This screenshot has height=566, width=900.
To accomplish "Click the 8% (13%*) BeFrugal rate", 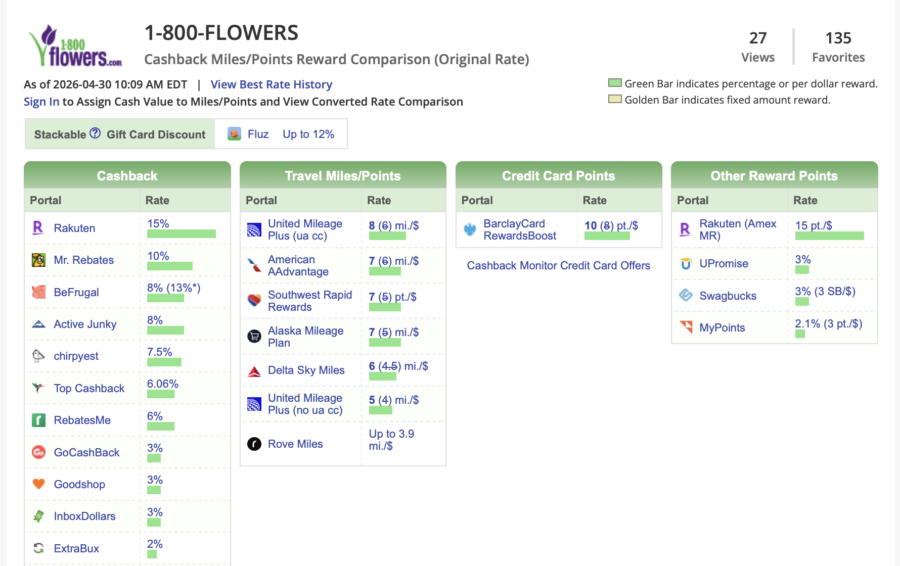I will pyautogui.click(x=174, y=288).
